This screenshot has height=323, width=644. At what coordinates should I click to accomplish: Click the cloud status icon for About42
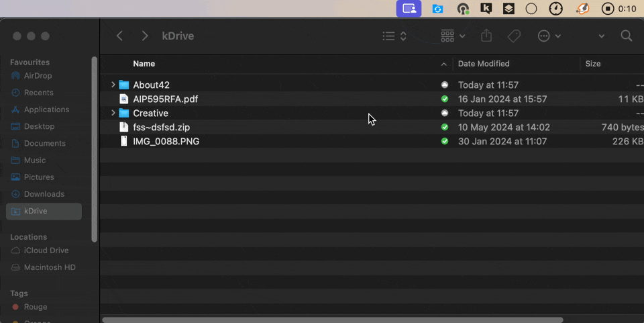click(x=444, y=85)
